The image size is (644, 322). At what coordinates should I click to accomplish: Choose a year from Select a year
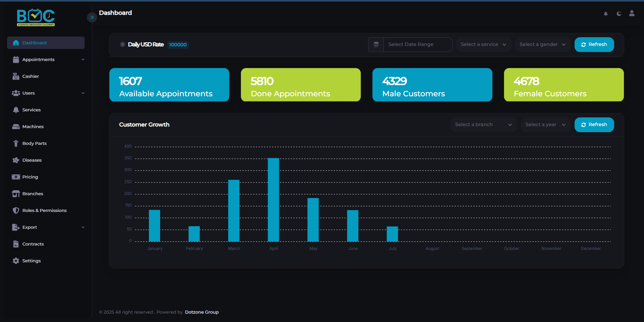coord(545,125)
